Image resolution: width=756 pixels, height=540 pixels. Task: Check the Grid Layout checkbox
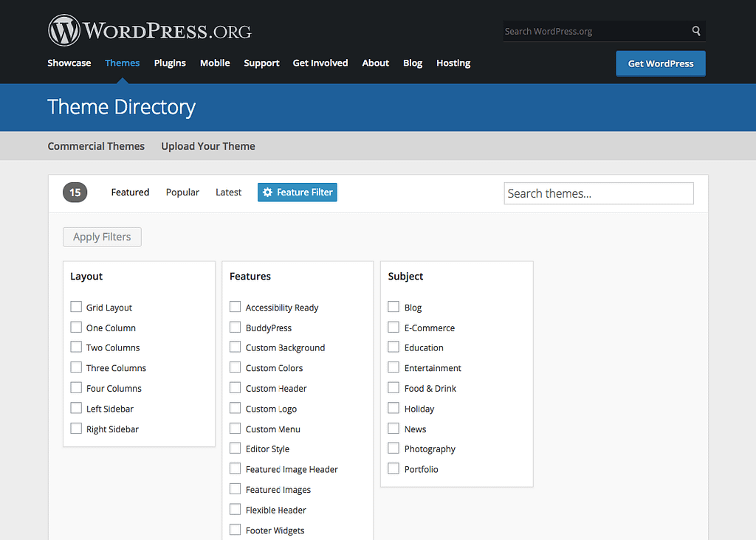[x=76, y=307]
